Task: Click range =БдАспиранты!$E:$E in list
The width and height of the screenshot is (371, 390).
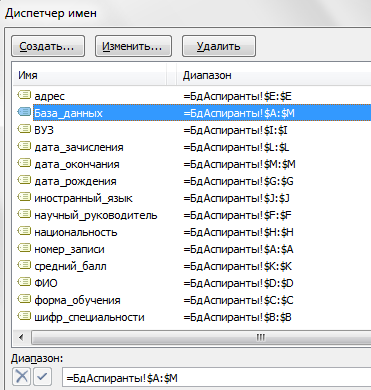Action: [238, 96]
